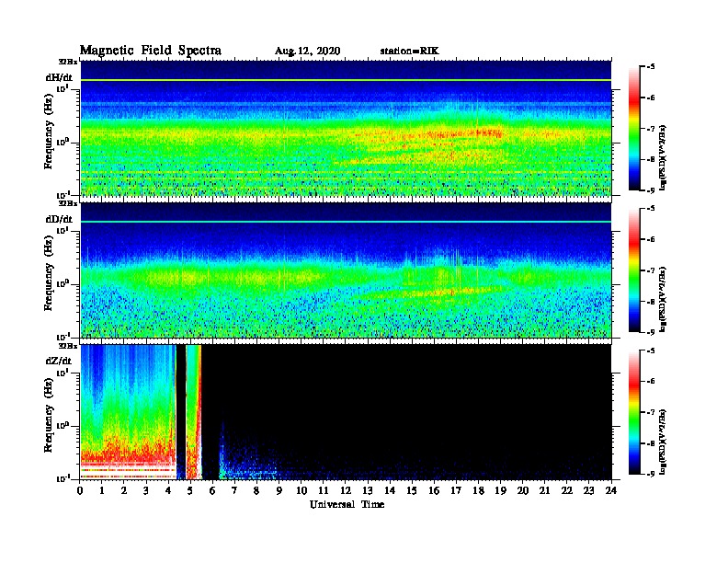The image size is (728, 563).
Task: Click the time axis tick "20"
Action: click(523, 491)
